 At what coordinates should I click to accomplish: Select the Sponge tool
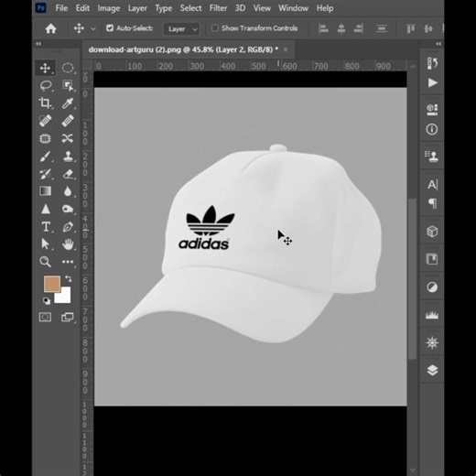point(68,209)
